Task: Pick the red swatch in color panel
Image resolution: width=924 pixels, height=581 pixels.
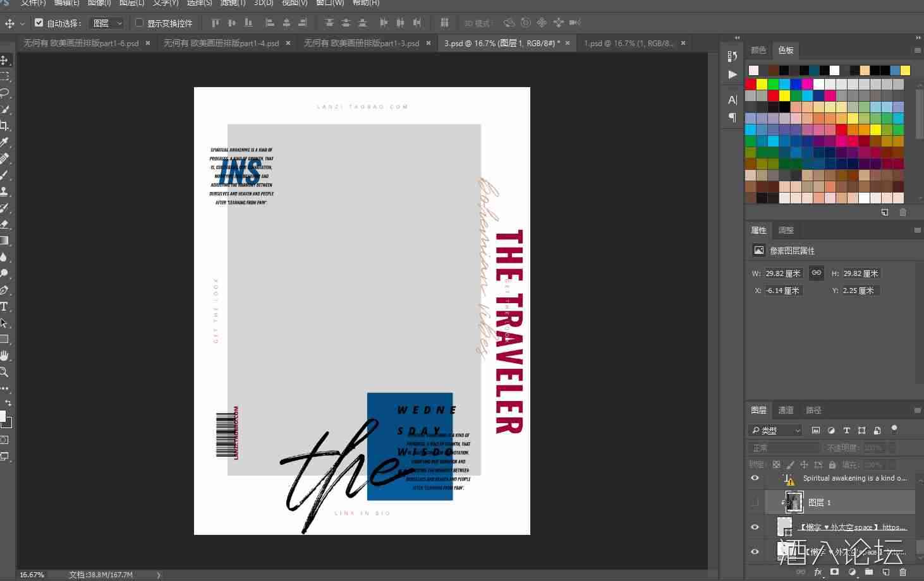Action: [750, 84]
